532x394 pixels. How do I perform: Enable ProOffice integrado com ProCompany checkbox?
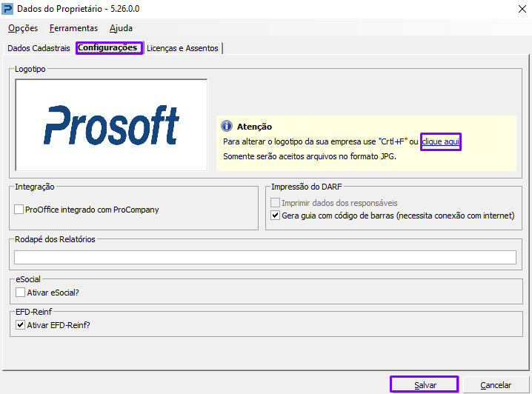point(19,210)
